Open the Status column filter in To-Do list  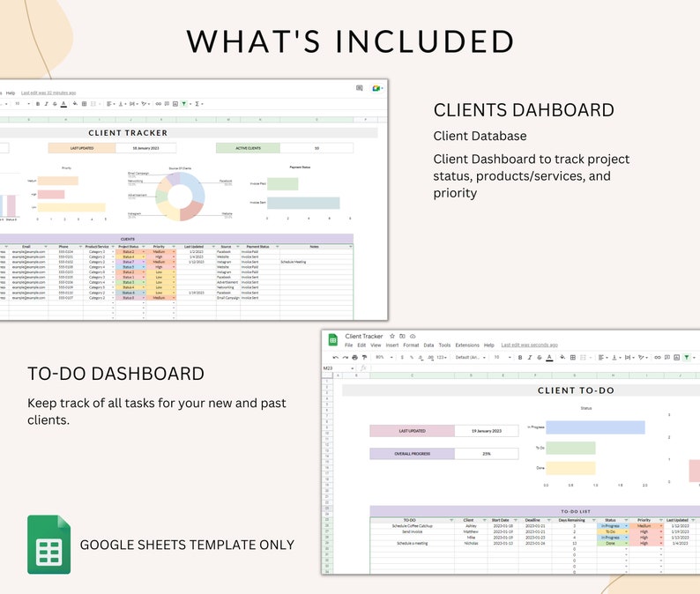(x=626, y=520)
